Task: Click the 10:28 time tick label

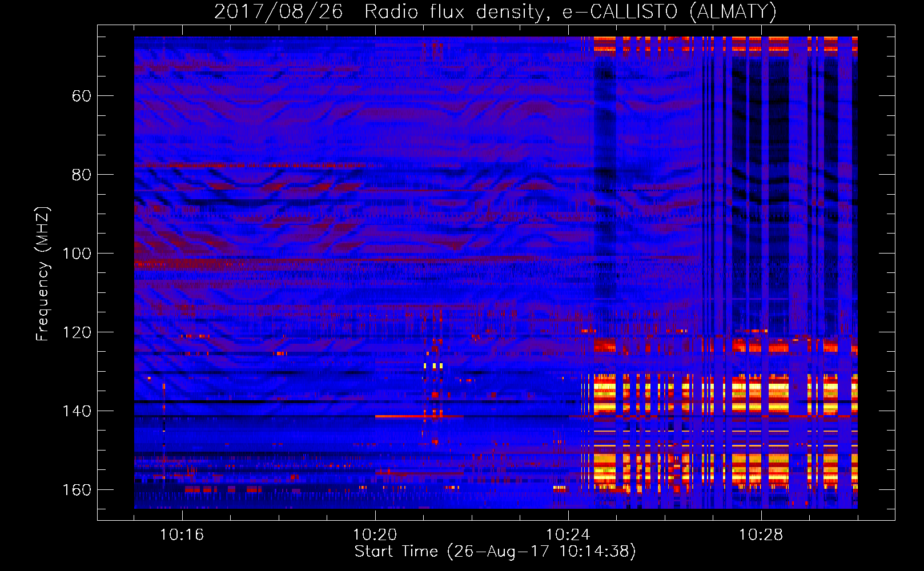Action: [x=761, y=535]
